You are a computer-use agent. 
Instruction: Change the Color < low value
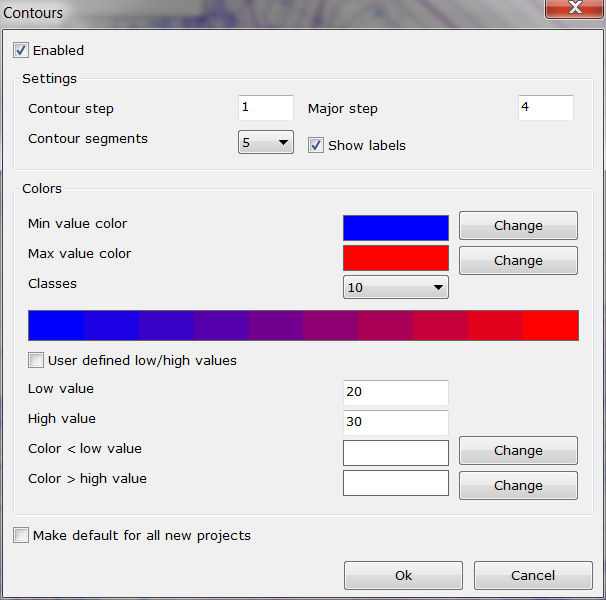(x=518, y=451)
